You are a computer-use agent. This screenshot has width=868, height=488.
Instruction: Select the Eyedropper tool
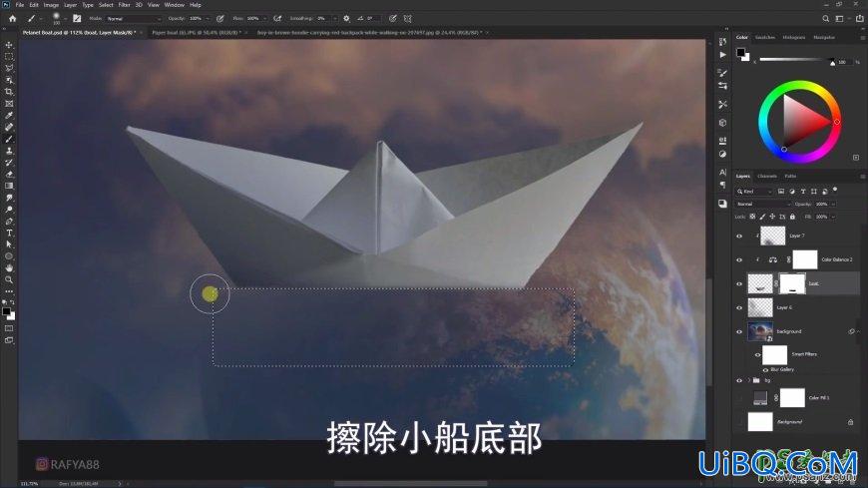(9, 115)
